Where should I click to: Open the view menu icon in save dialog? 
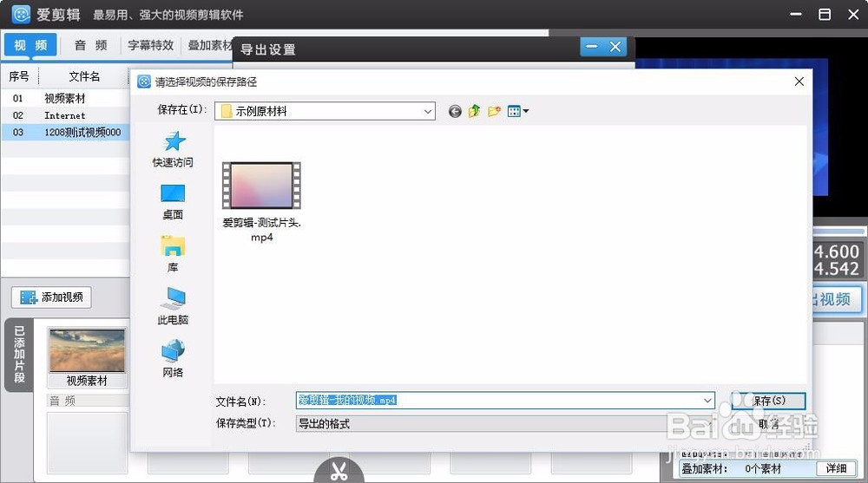[x=517, y=111]
